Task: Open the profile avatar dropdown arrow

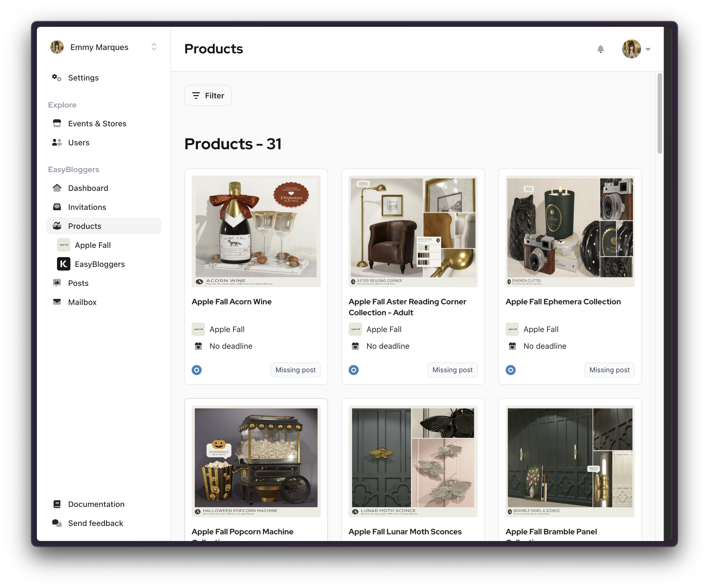Action: [648, 49]
